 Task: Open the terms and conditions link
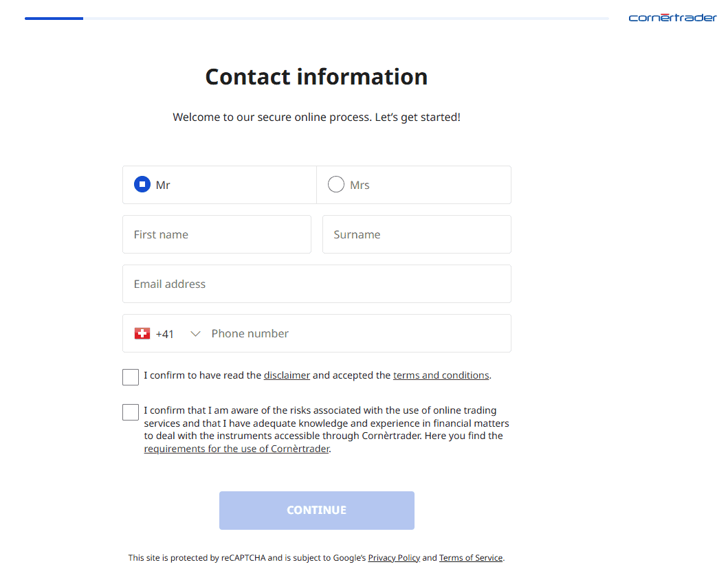coord(441,375)
